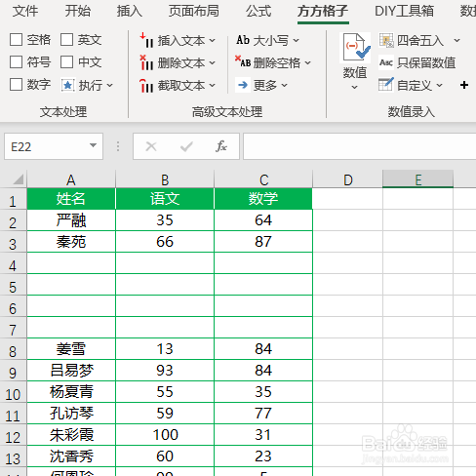Tick the 数字 checkbox

tap(16, 85)
